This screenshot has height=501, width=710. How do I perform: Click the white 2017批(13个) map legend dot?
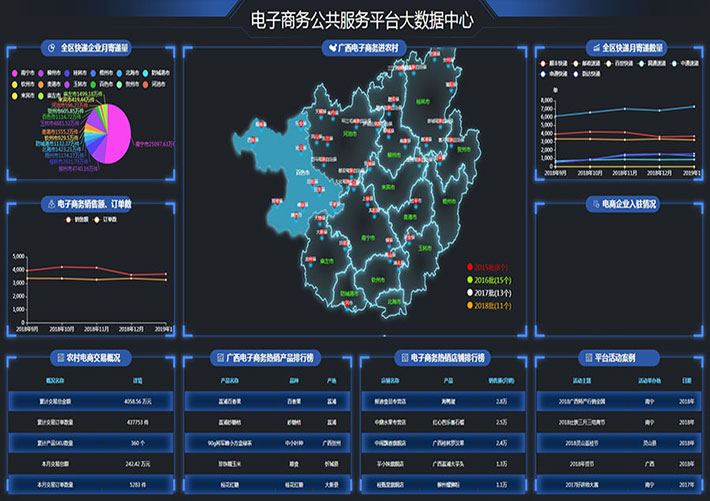(x=470, y=293)
